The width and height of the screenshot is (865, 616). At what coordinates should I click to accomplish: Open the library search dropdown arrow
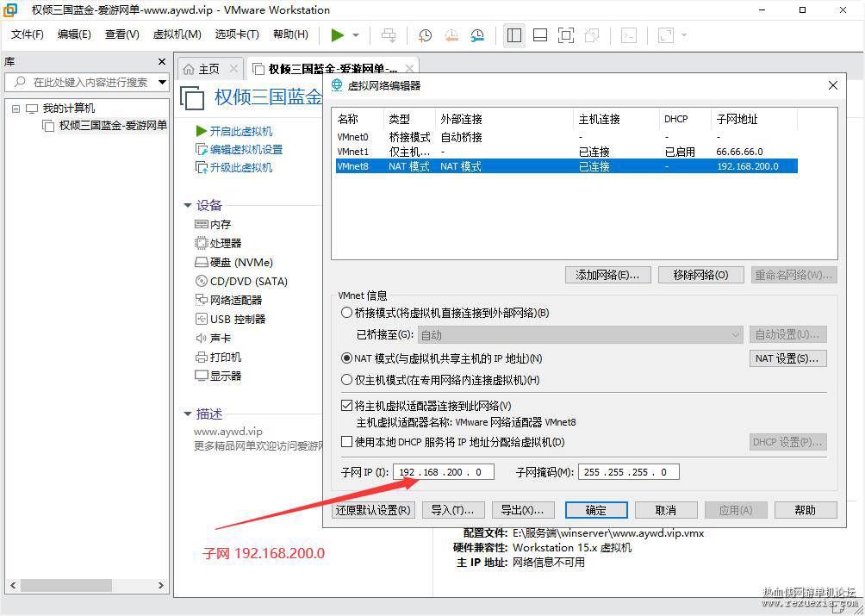pos(163,82)
